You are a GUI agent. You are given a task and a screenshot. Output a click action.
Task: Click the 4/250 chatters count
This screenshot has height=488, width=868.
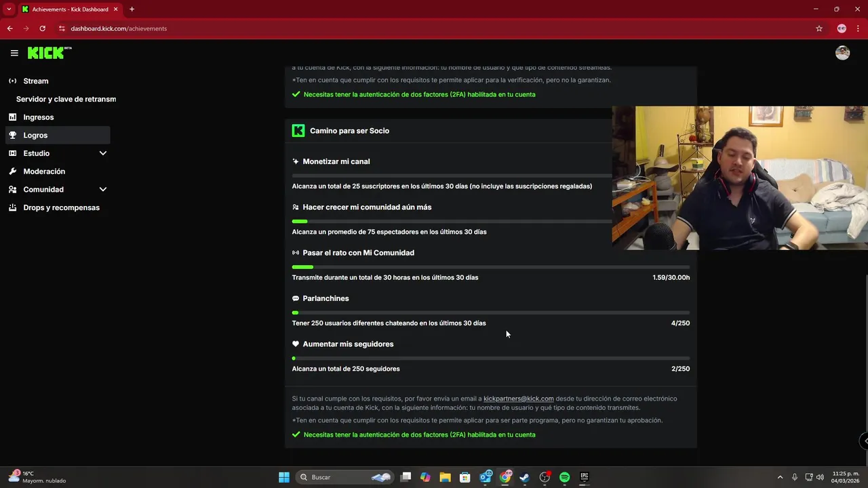[x=680, y=323]
